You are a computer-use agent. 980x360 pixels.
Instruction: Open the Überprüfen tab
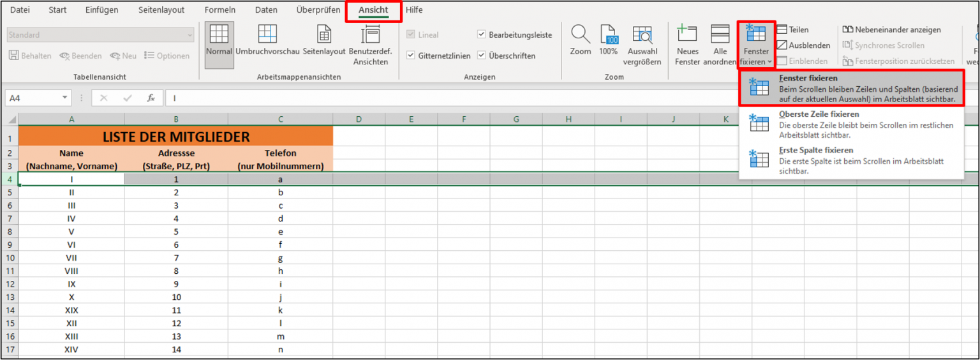tap(318, 10)
